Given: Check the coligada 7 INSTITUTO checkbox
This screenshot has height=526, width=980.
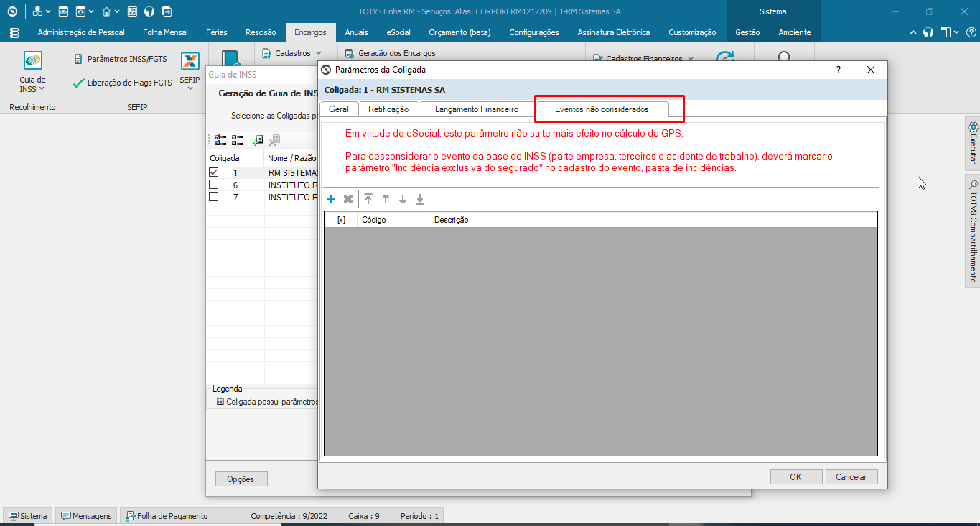Looking at the screenshot, I should [x=214, y=197].
